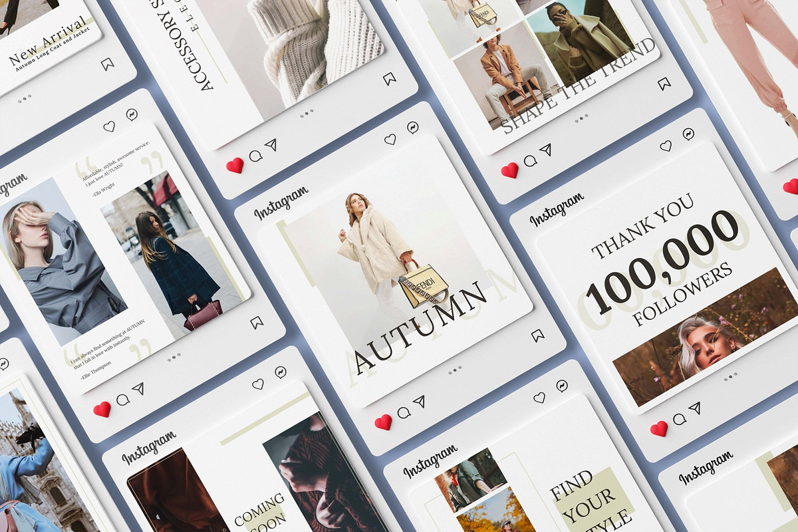Viewport: 798px width, 532px height.
Task: Click carousel dots below Shape The Trend post
Action: point(581,118)
